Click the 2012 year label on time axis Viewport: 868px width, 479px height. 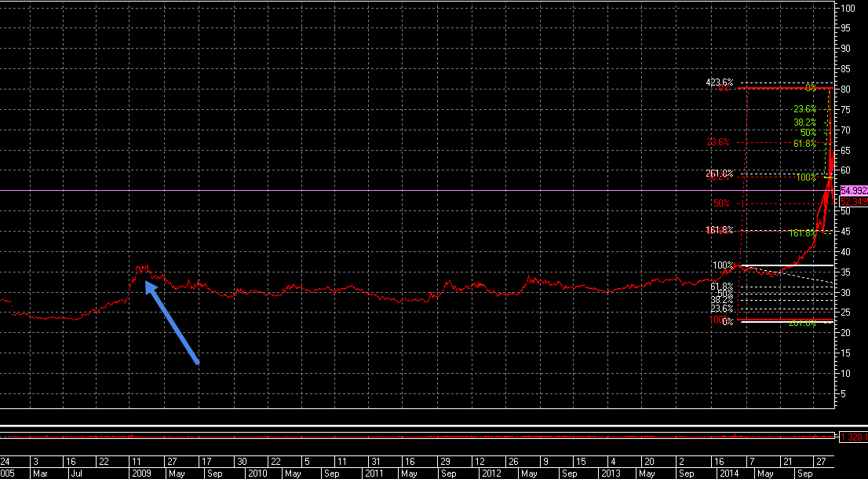click(x=491, y=474)
